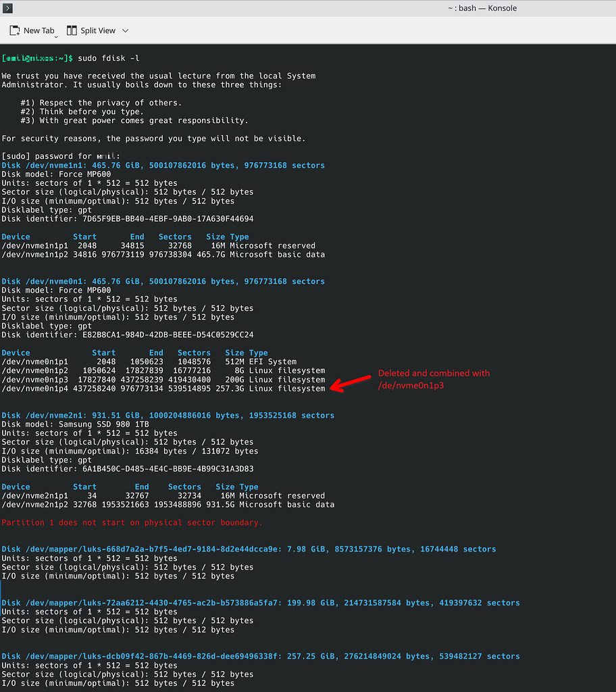This screenshot has width=616, height=692.
Task: Click the "Deleted and combined with" annotation
Action: coord(432,372)
